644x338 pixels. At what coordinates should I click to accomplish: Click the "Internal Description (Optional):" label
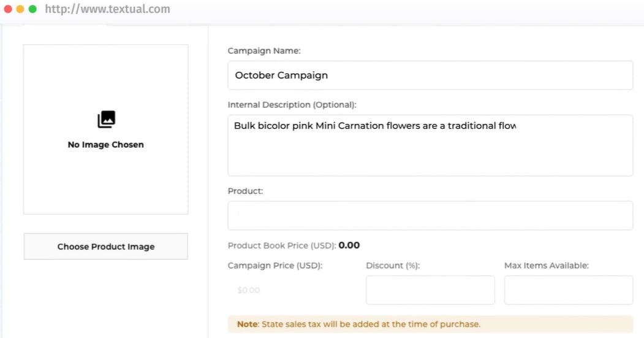click(292, 105)
